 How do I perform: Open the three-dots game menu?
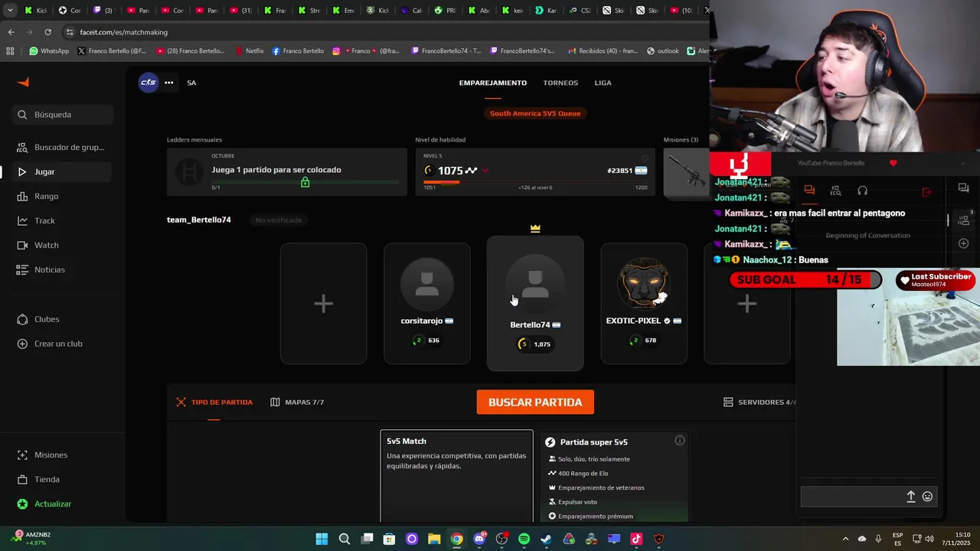[x=168, y=83]
